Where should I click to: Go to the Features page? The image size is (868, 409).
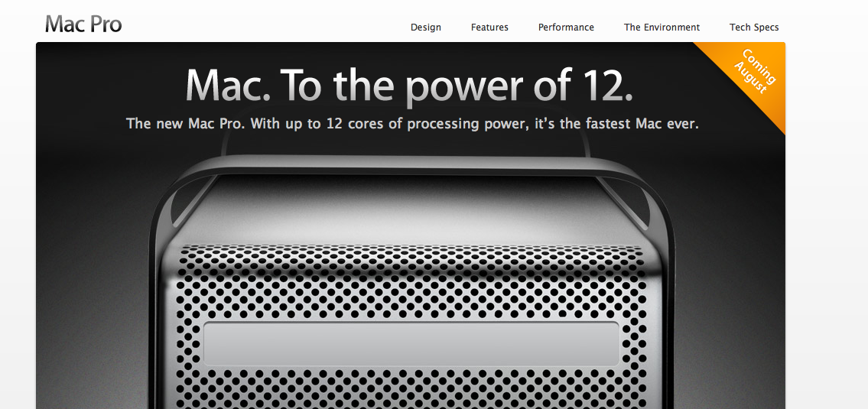(x=489, y=27)
